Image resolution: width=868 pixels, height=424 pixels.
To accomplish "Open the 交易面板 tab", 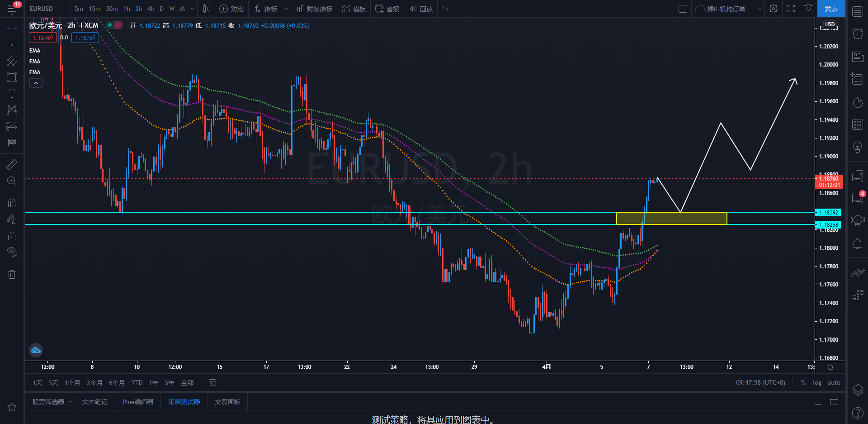I will (x=227, y=402).
